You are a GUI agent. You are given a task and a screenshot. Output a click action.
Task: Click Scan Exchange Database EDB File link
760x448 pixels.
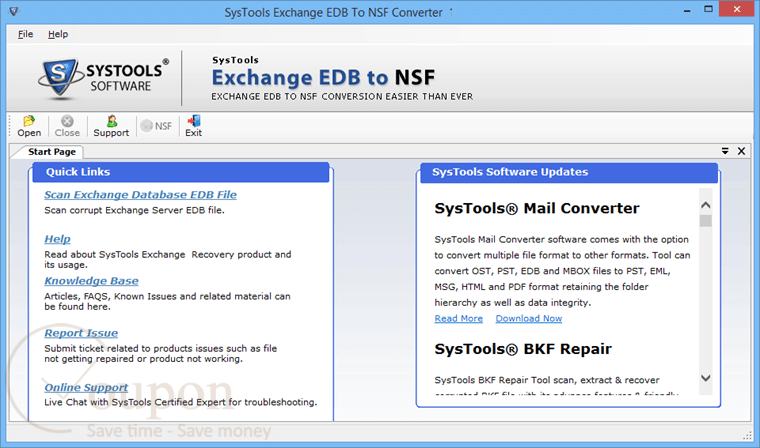[x=141, y=195]
